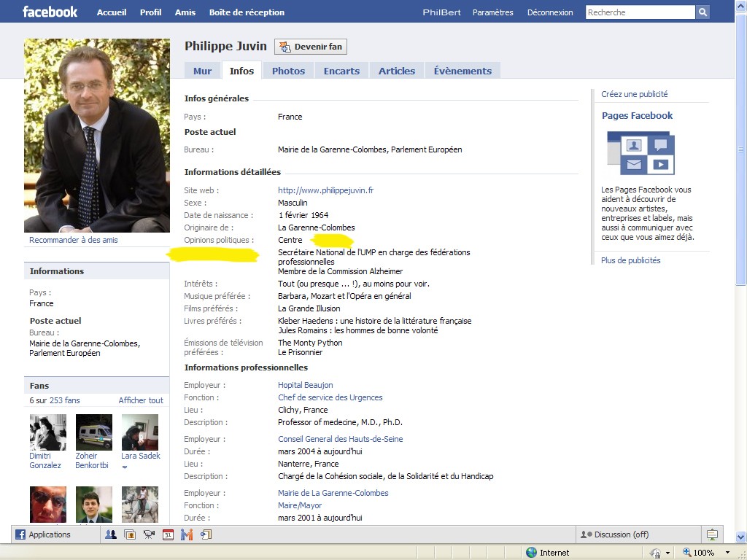This screenshot has width=747, height=560.
Task: Open the Évènements tab
Action: coord(462,71)
